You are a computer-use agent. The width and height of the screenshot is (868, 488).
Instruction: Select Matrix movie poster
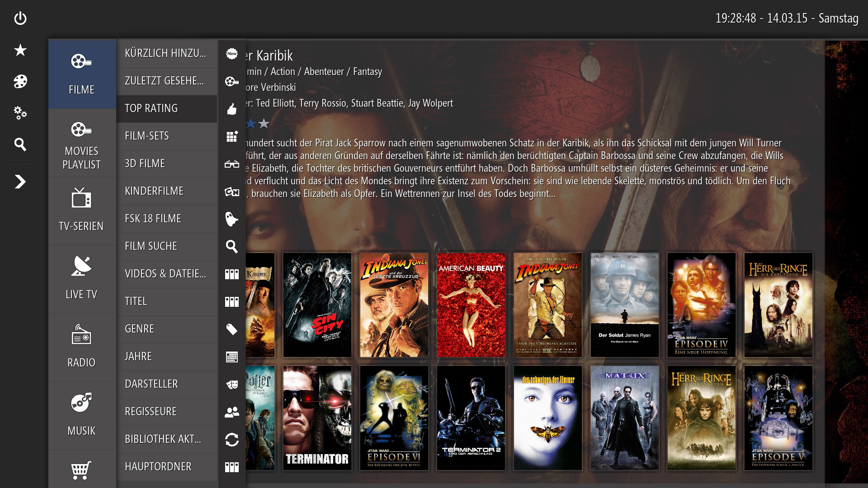tap(625, 418)
